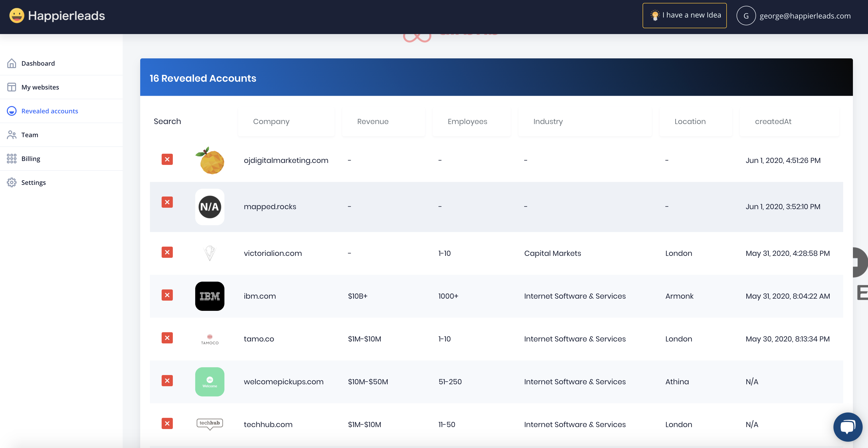Viewport: 868px width, 448px height.
Task: Open the tamo.co account link
Action: point(259,339)
